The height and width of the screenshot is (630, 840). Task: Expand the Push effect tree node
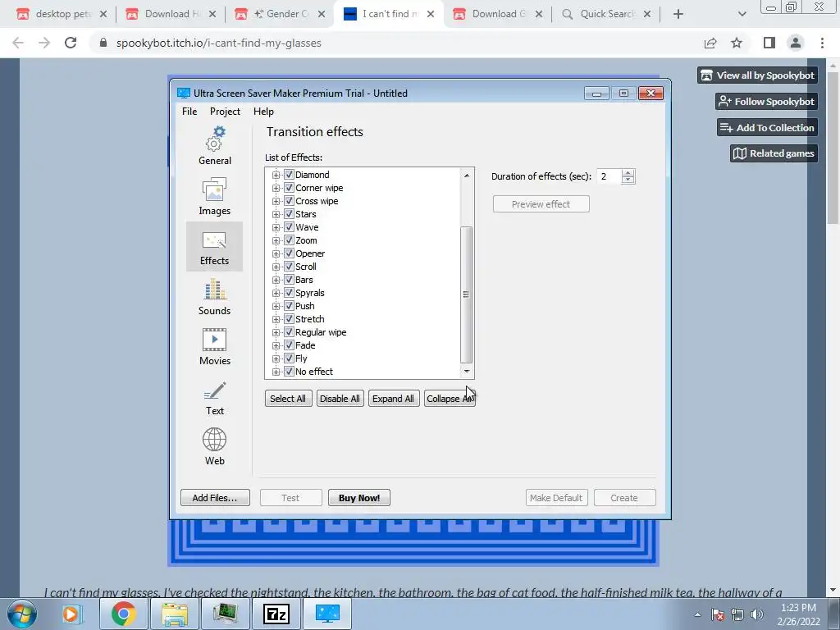point(276,307)
